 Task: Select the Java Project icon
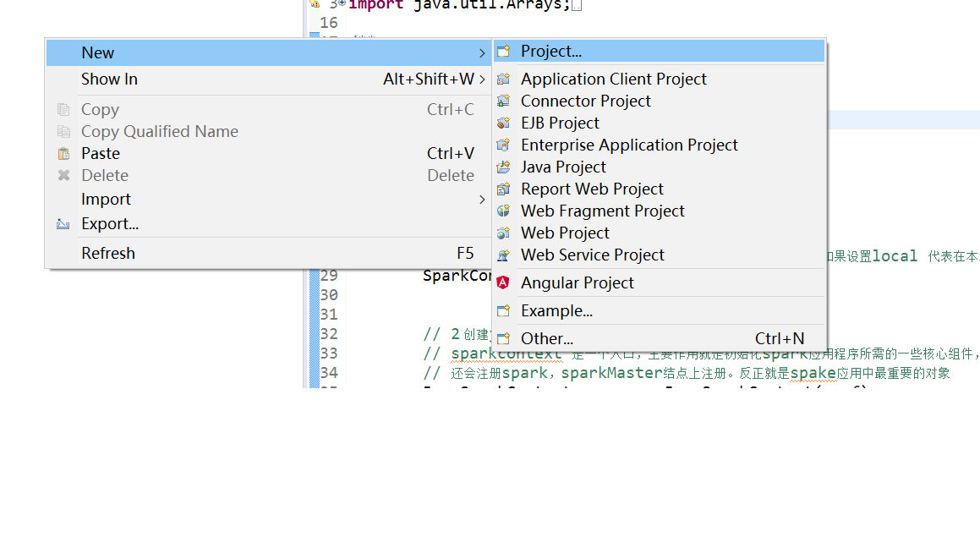(x=505, y=167)
